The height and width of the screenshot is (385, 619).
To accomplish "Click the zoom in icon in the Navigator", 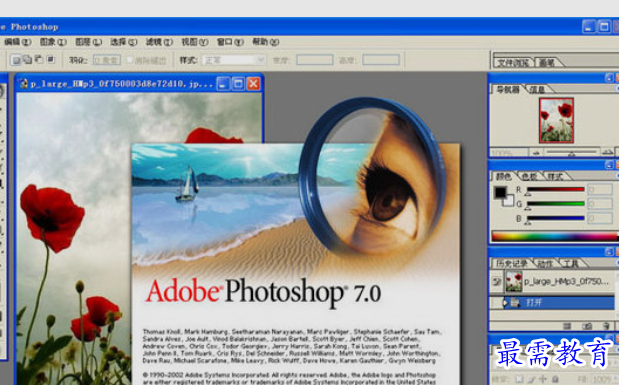I will [608, 152].
